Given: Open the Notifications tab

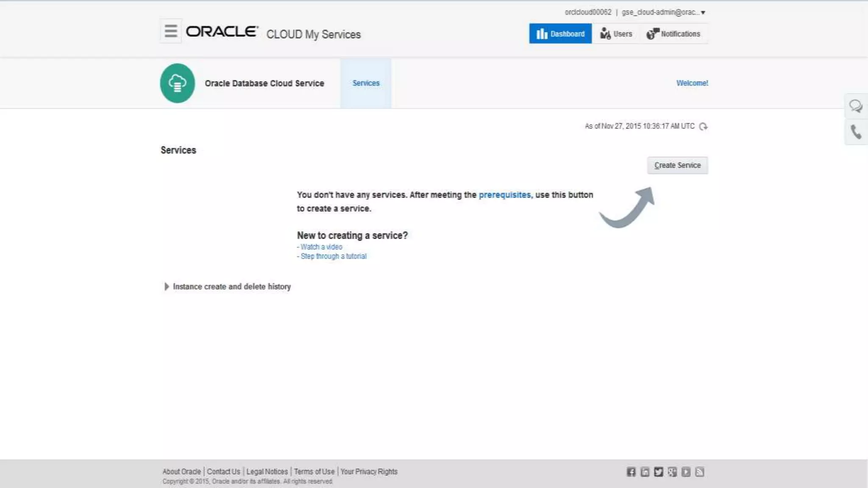Looking at the screenshot, I should coord(673,34).
